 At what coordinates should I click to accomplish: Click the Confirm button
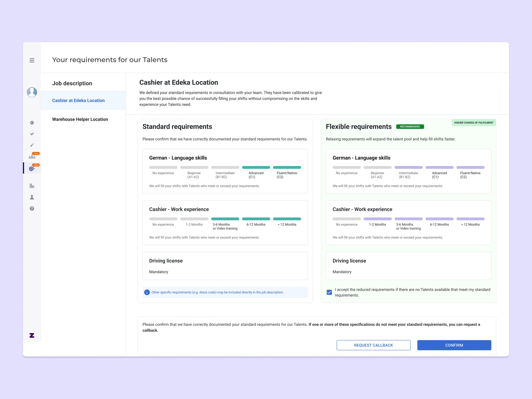pyautogui.click(x=454, y=345)
